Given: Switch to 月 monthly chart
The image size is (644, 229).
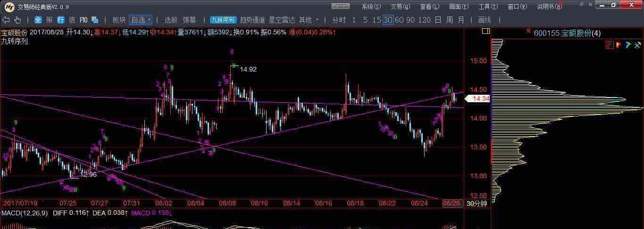Looking at the screenshot, I should 461,20.
